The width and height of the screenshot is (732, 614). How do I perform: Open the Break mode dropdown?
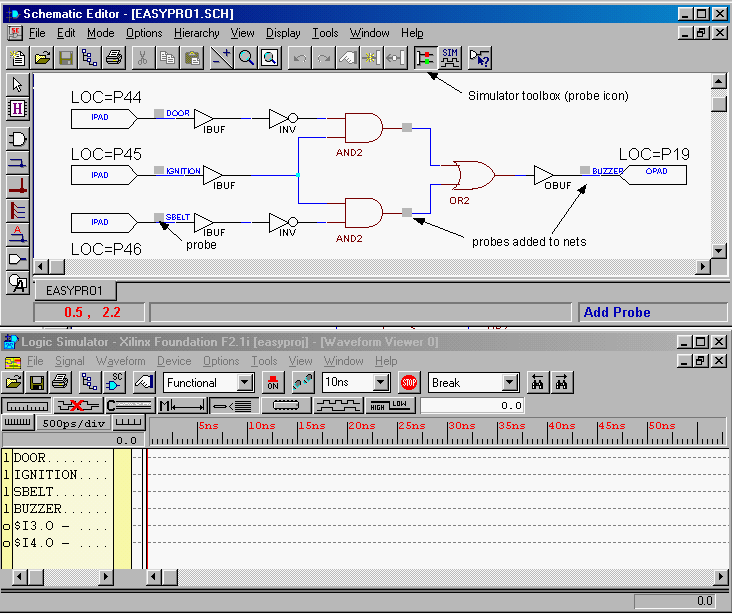coord(510,383)
